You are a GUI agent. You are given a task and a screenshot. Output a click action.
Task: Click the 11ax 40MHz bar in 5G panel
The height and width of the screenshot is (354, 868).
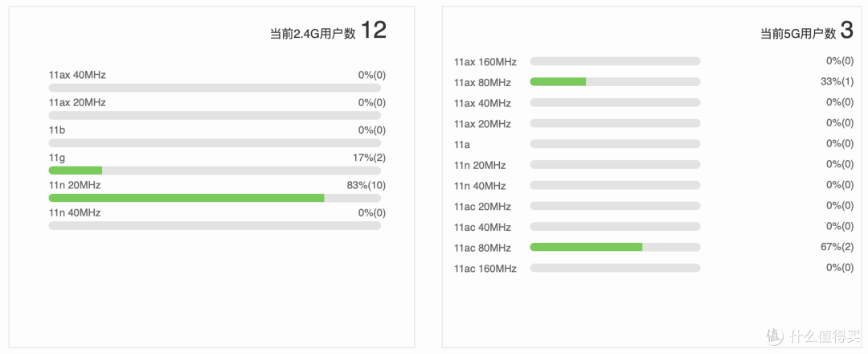[x=615, y=102]
